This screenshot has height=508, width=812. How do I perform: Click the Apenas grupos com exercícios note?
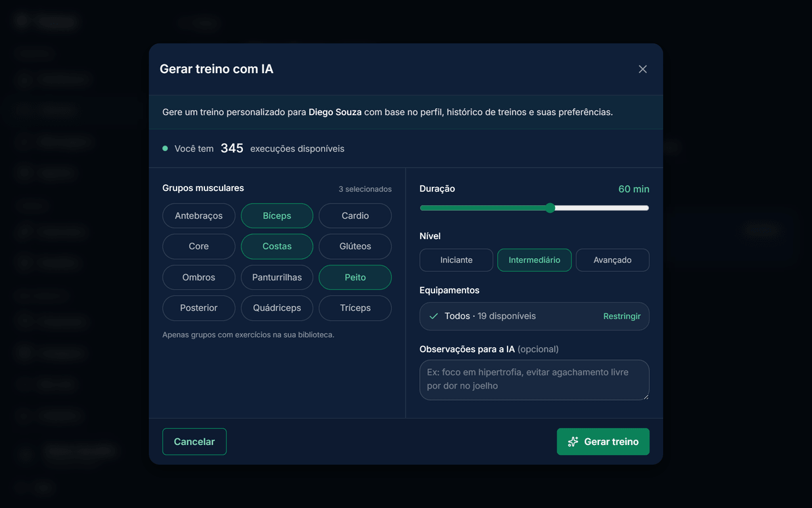point(248,335)
